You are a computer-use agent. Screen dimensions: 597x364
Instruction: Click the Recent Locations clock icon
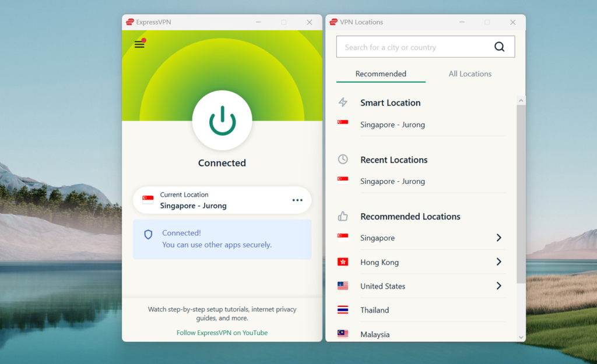tap(343, 159)
